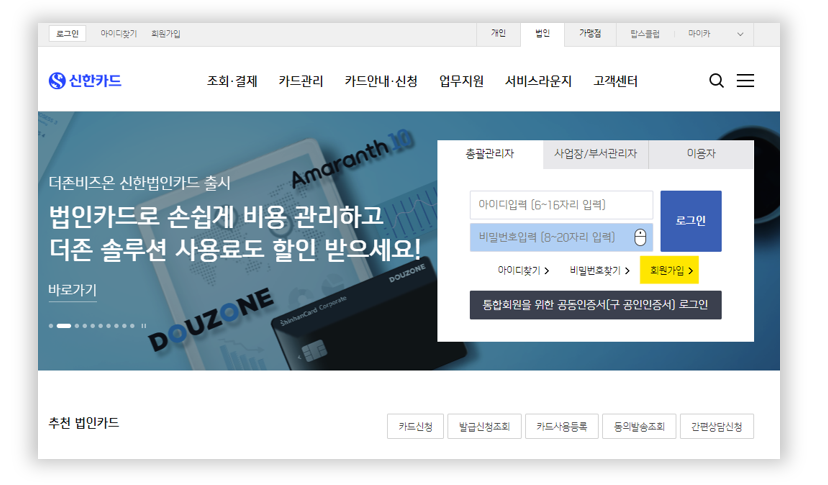Open the 마이카 link

(699, 34)
